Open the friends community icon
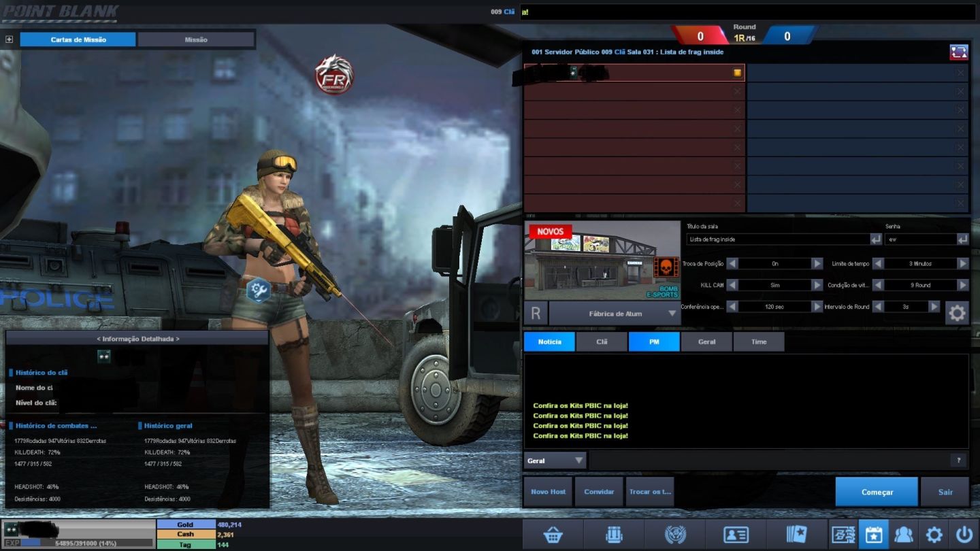Viewport: 980px width, 551px height. pos(904,535)
